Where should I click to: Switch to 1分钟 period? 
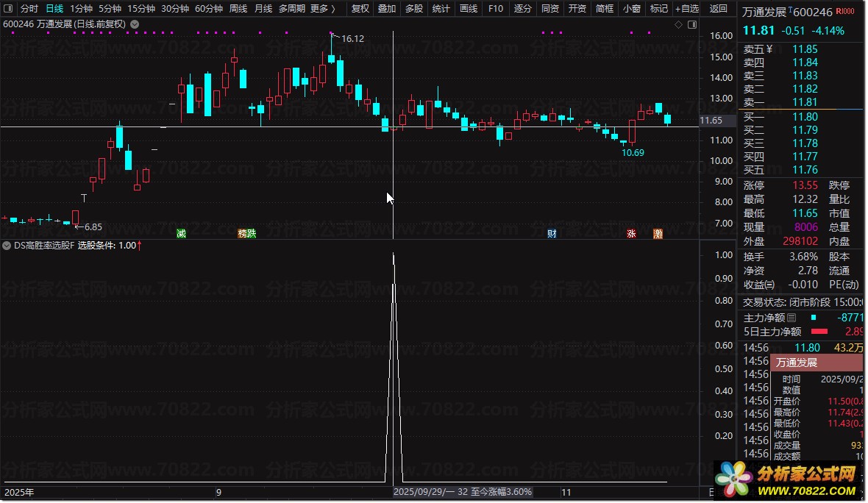tap(82, 8)
